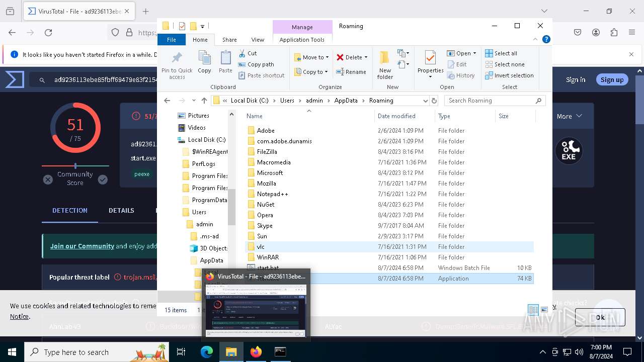Open the New item dropdown icon
The image size is (644, 362).
[x=403, y=53]
